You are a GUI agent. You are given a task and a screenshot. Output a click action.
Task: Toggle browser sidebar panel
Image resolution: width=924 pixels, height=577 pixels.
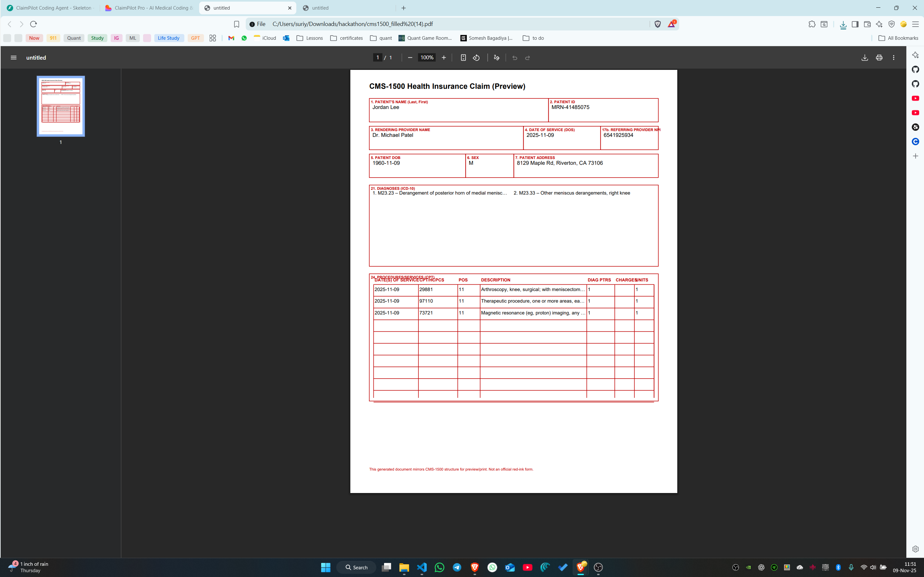(855, 24)
